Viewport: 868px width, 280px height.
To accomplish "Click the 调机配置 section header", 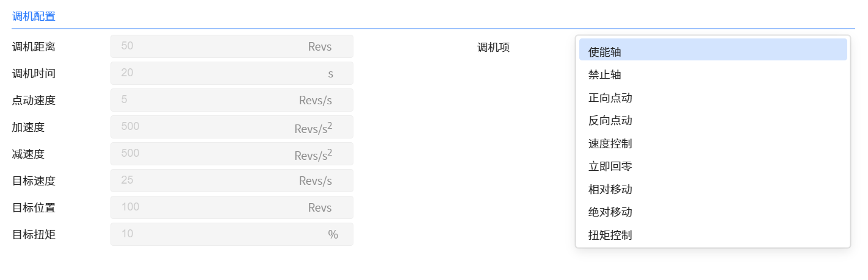I will coord(34,16).
